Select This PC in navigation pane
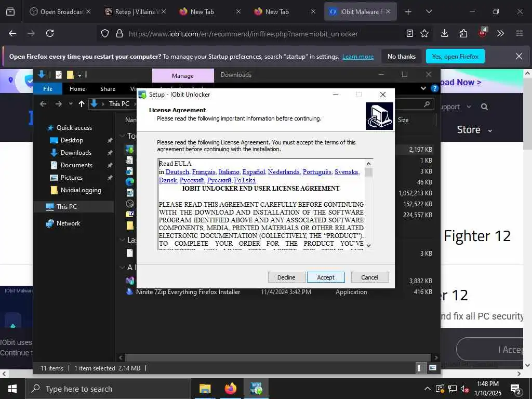 66,207
